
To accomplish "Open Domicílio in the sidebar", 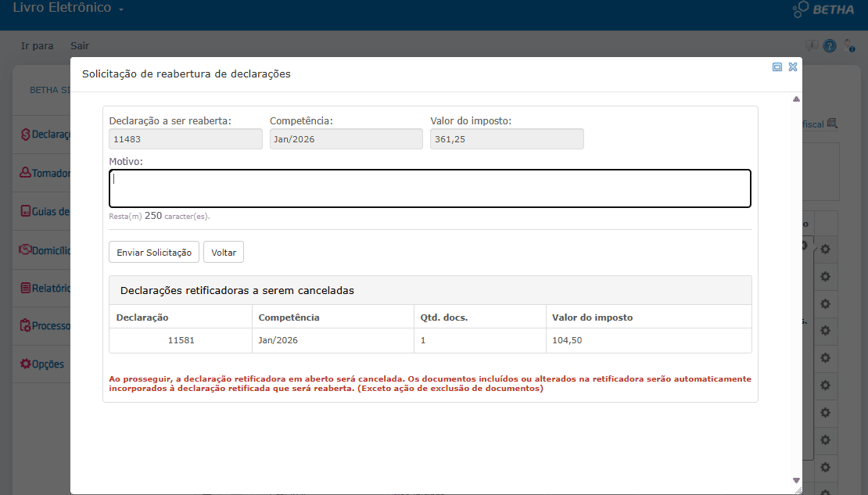I will (x=45, y=250).
